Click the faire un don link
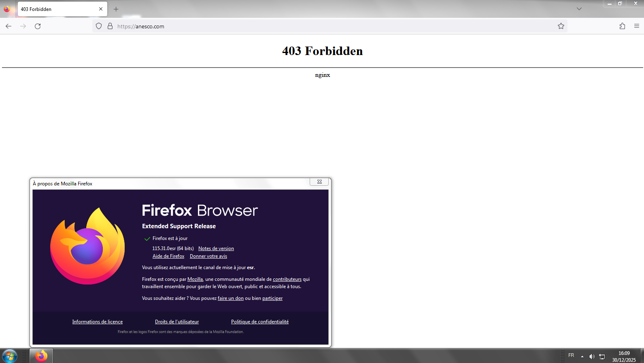Viewport: 644px width, 363px height. (231, 298)
